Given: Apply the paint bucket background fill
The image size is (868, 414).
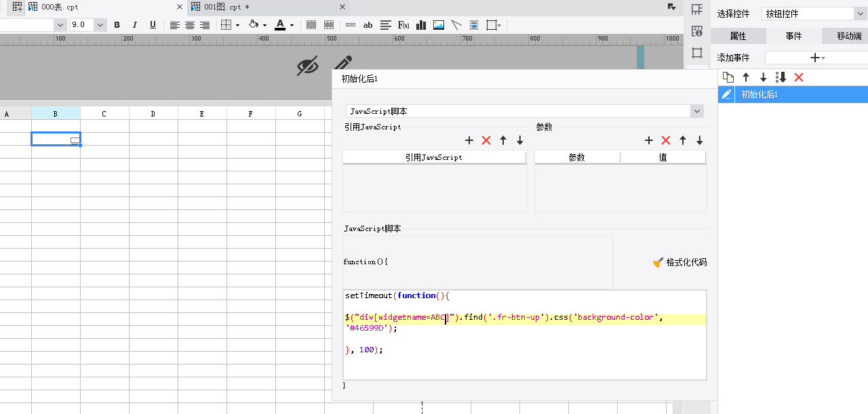Looking at the screenshot, I should (x=254, y=25).
